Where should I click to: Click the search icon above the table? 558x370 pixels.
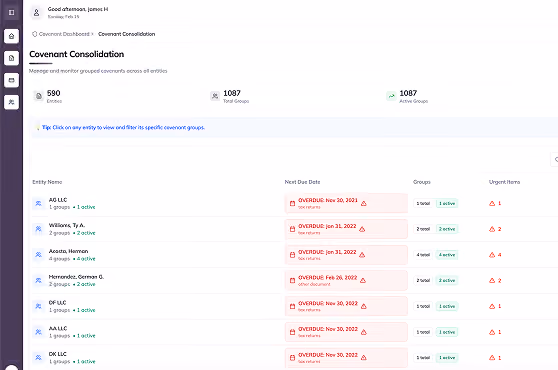556,159
